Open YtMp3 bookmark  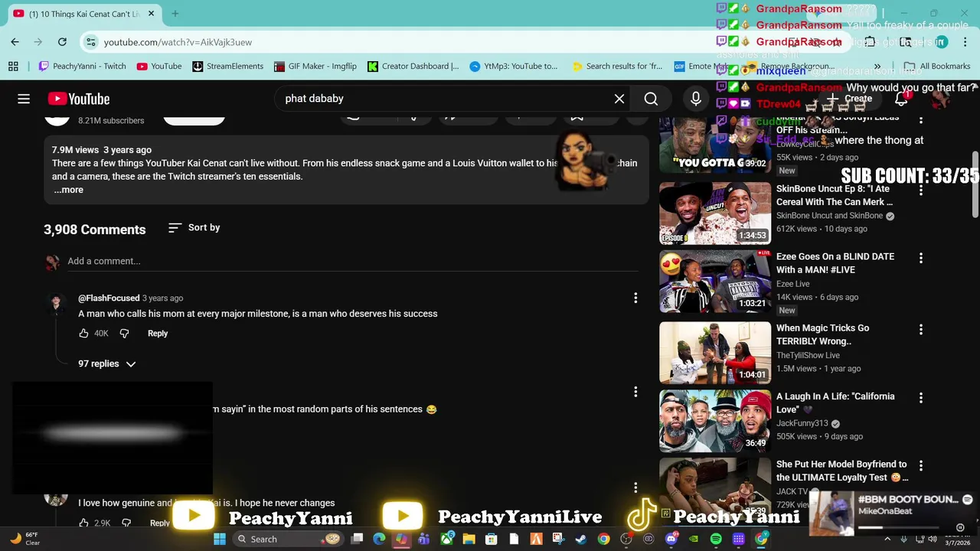(514, 67)
